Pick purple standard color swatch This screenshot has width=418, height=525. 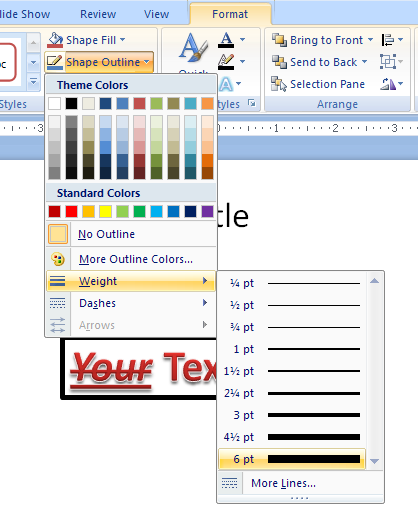click(208, 212)
